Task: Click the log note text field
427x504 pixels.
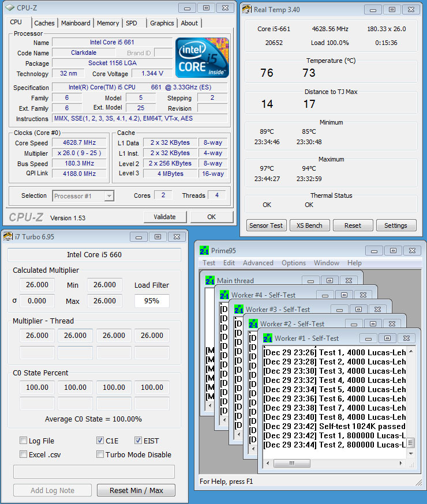Action: (x=94, y=472)
